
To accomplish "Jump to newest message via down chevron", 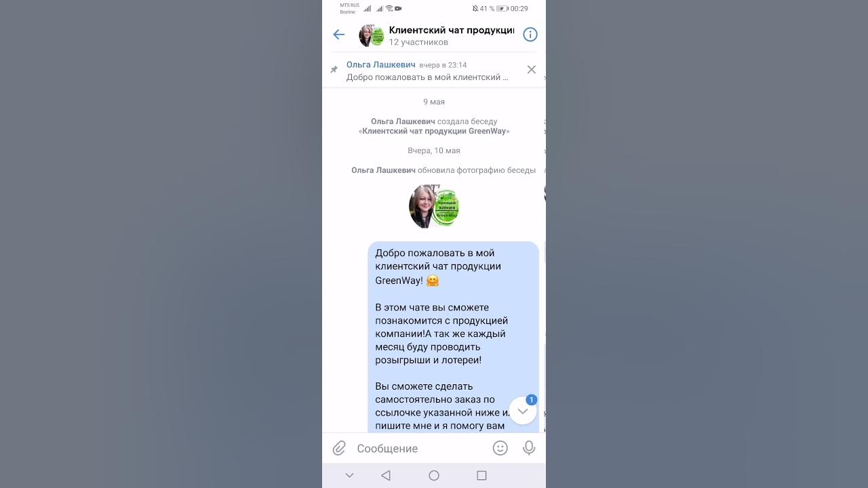I will tap(523, 411).
